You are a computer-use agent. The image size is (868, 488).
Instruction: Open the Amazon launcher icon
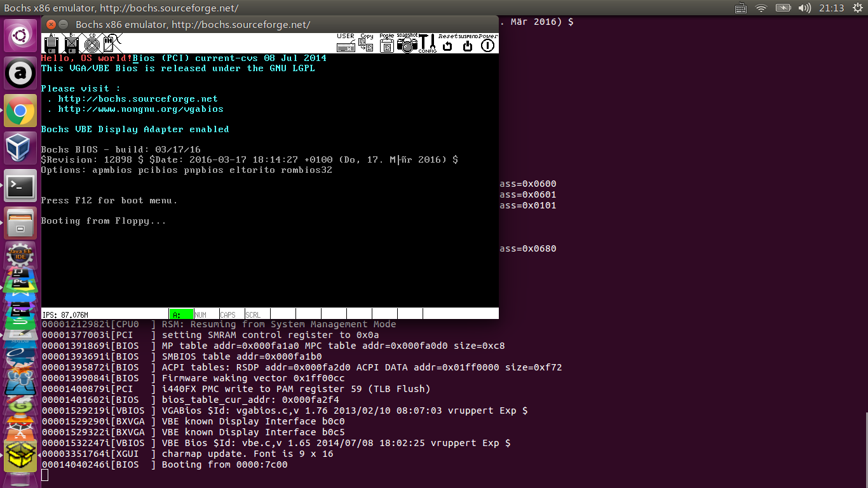point(20,74)
